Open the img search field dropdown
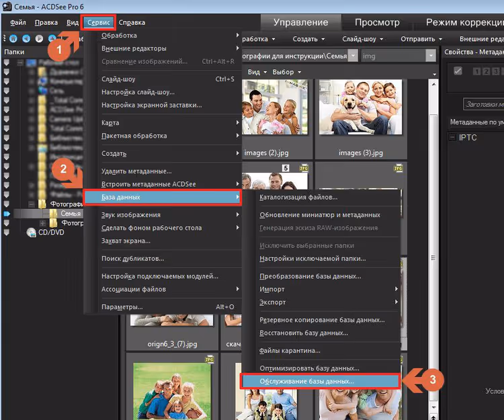 pyautogui.click(x=431, y=56)
